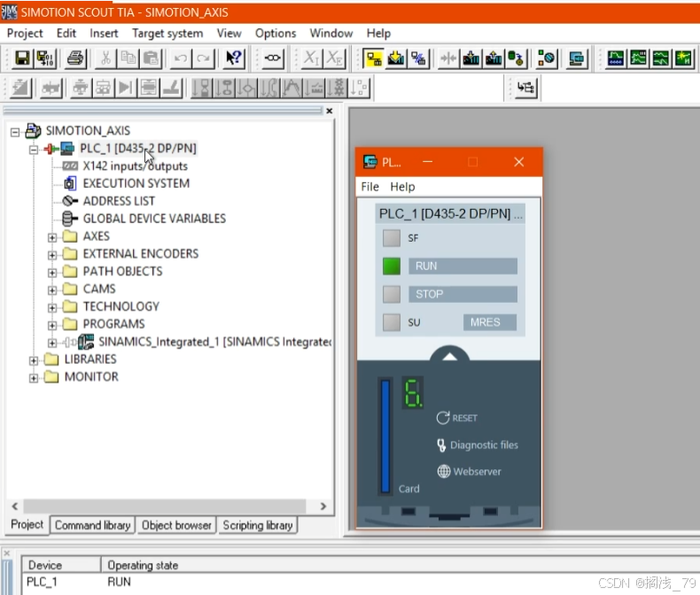Expand the SINAMICS_Integrated_1 node
Screen dimensions: 700x595
pyautogui.click(x=52, y=343)
